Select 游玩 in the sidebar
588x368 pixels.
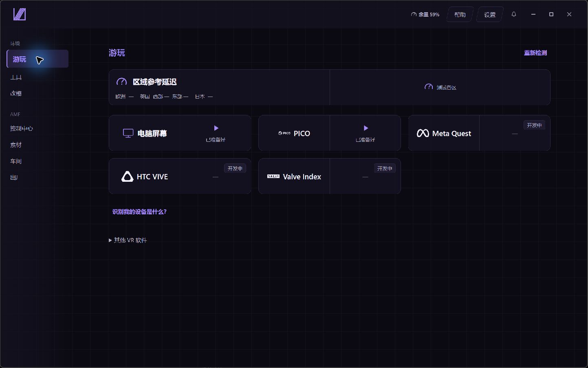click(37, 59)
